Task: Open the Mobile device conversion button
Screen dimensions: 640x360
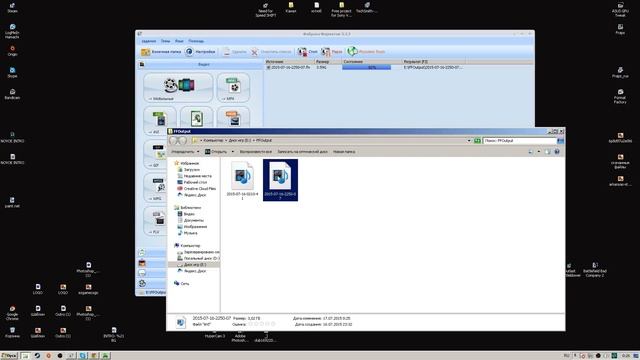Action: pyautogui.click(x=178, y=87)
